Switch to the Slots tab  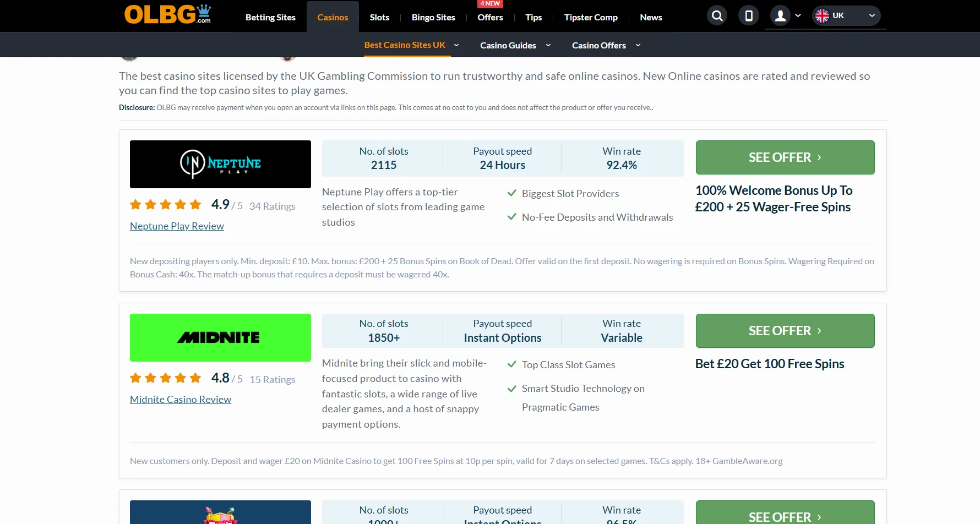point(379,18)
